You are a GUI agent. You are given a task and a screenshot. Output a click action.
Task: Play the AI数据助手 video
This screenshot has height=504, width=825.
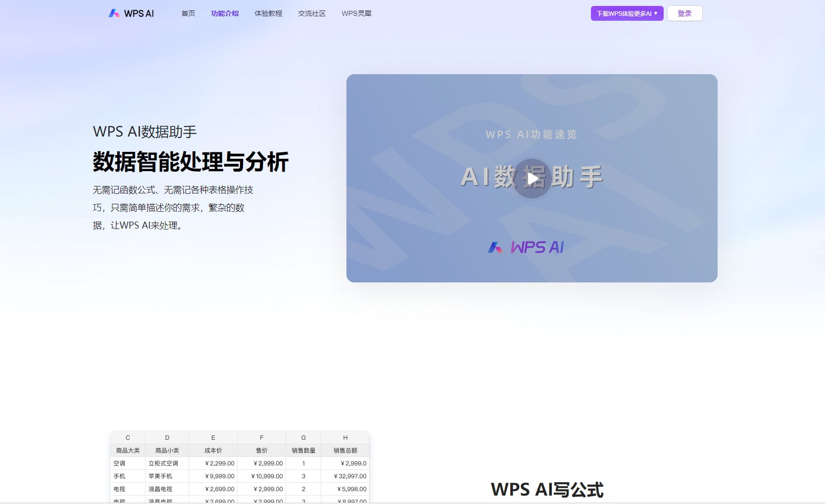click(532, 178)
